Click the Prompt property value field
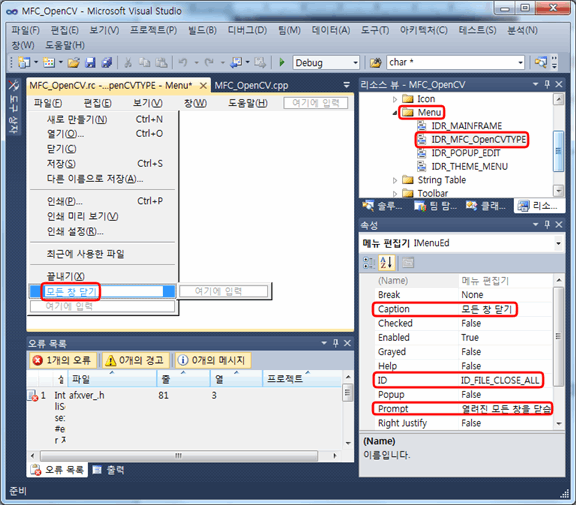The width and height of the screenshot is (576, 505). point(505,409)
